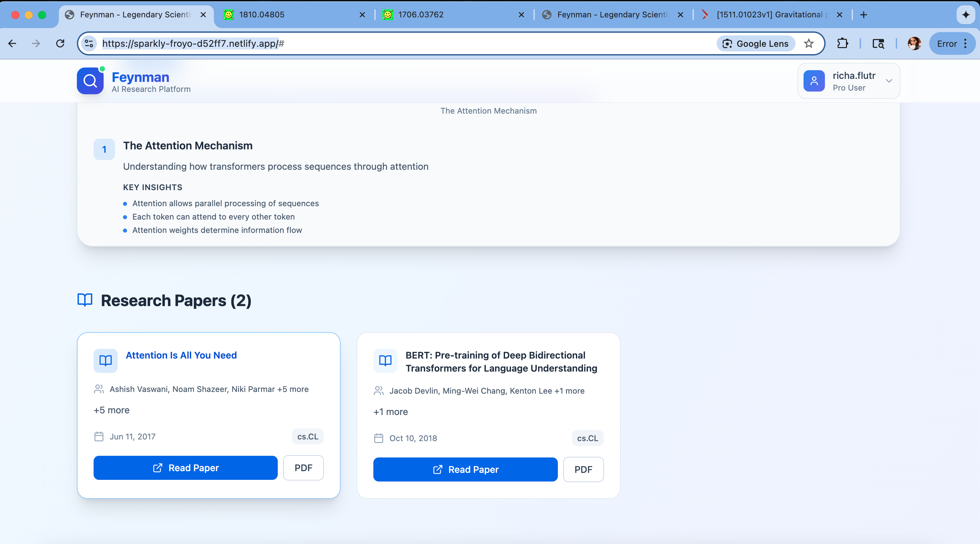Reload the page with the refresh icon
The image size is (980, 544).
60,44
